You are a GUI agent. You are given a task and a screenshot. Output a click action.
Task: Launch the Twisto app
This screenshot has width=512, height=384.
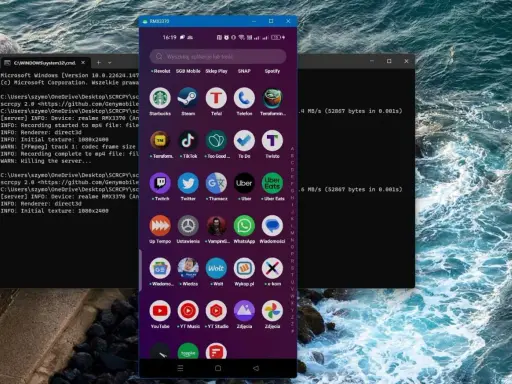pyautogui.click(x=272, y=141)
